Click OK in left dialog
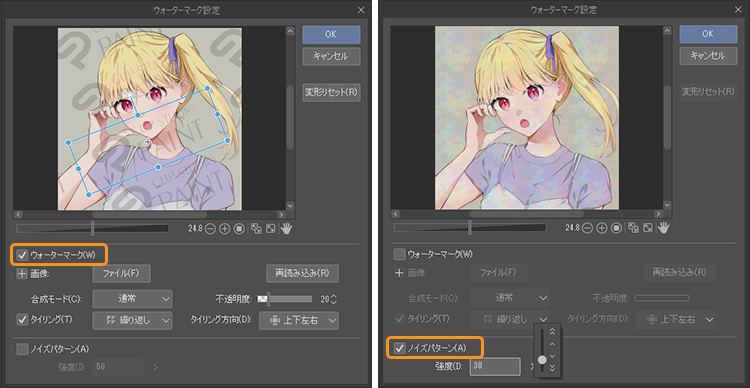The height and width of the screenshot is (388, 750). tap(331, 34)
